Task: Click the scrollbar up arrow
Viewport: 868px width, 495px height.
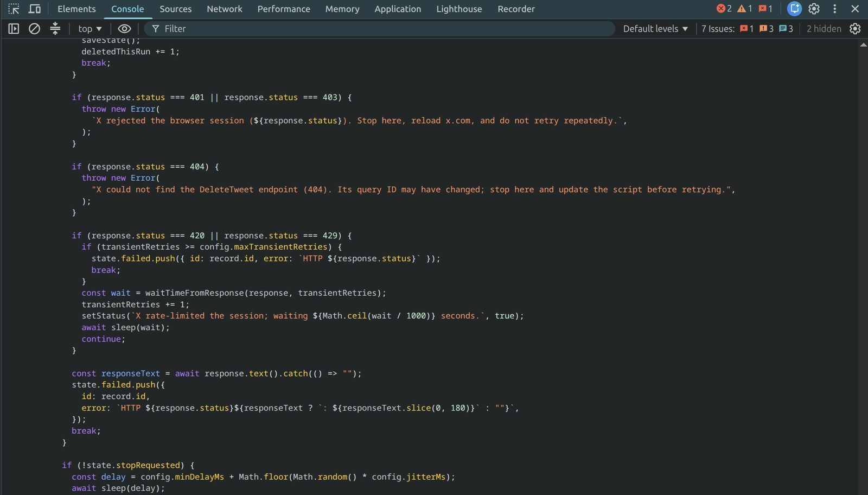Action: 863,45
